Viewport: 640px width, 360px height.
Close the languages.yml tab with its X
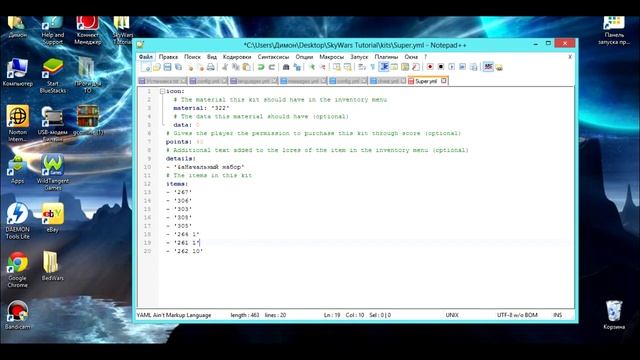pyautogui.click(x=274, y=81)
